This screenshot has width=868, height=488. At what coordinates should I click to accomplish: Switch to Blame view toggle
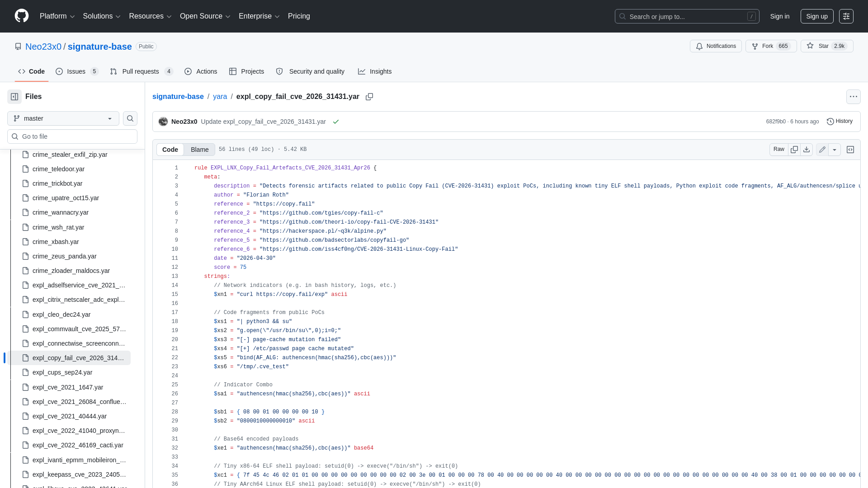click(x=199, y=150)
